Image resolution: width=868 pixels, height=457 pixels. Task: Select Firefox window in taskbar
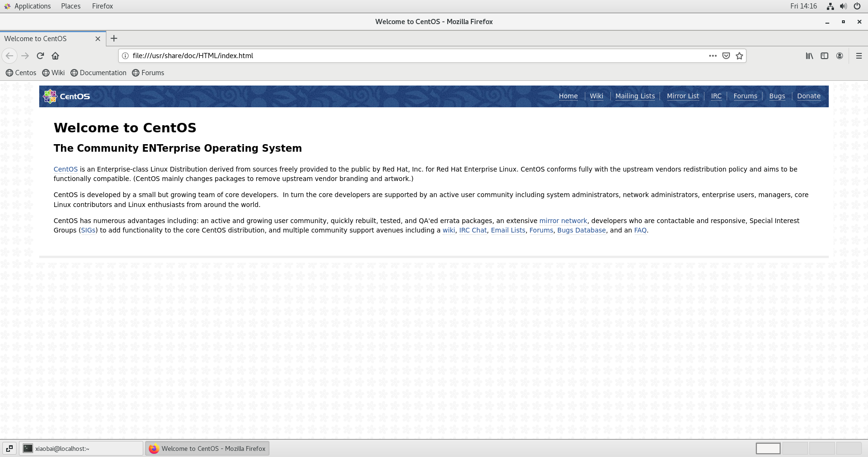click(207, 448)
